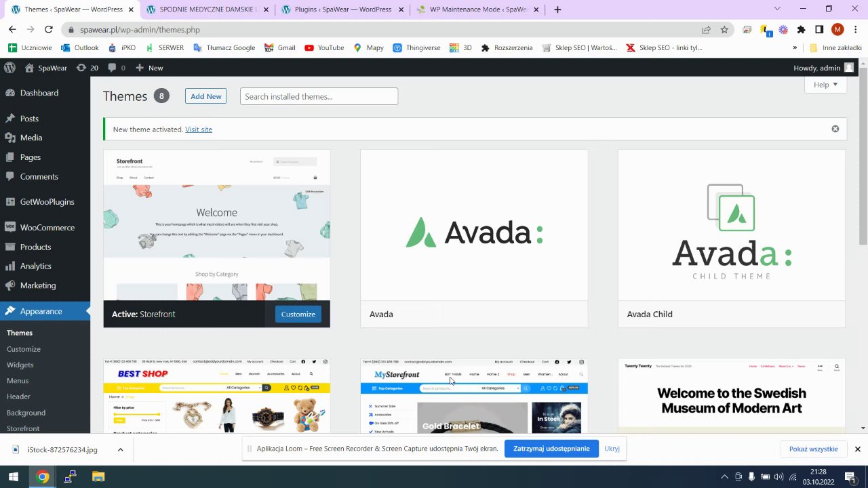Viewport: 868px width, 488px height.
Task: Open the comments bubble in admin bar
Action: pyautogui.click(x=117, y=68)
